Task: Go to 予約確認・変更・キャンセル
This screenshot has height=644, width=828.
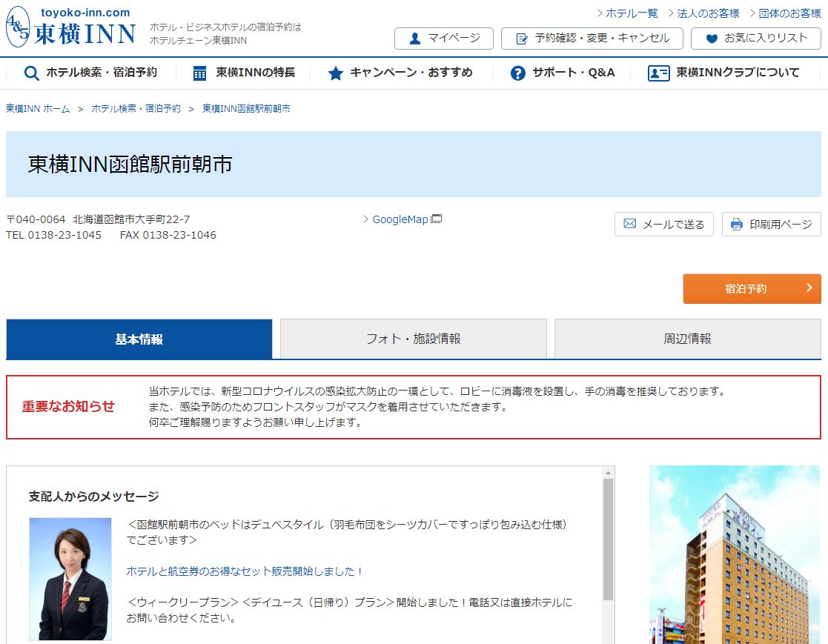Action: click(x=592, y=39)
